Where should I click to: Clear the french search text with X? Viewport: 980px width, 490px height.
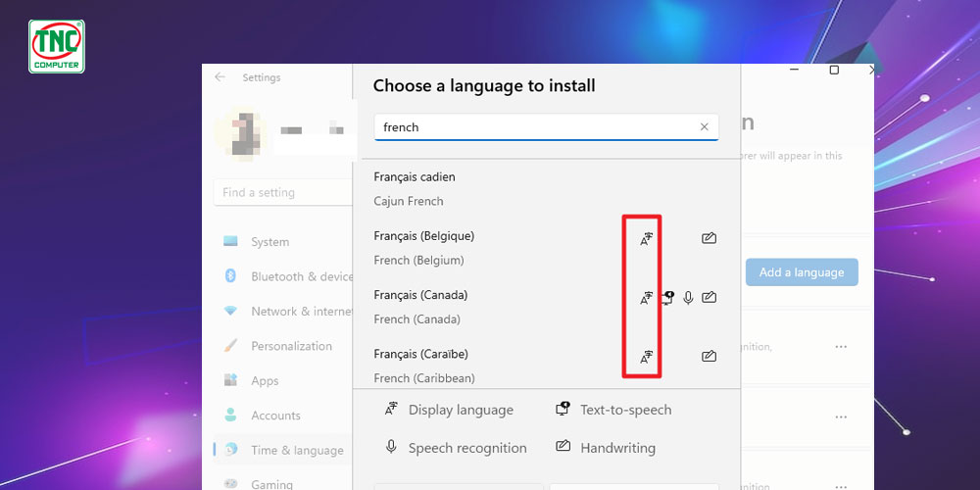tap(704, 126)
